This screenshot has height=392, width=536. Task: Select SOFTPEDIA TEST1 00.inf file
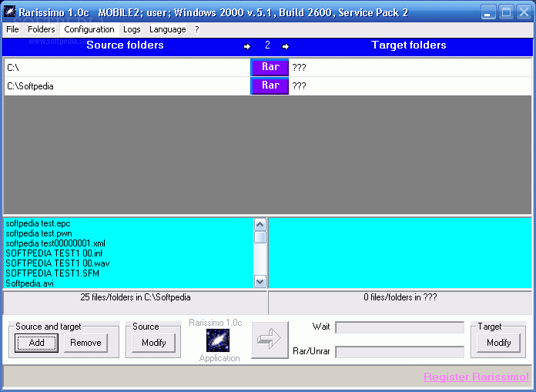54,253
